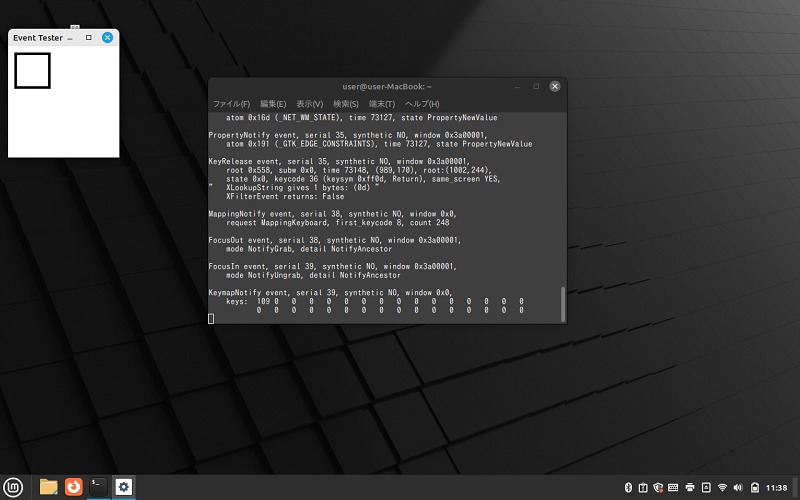Maximize the terminal window
Image resolution: width=800 pixels, height=500 pixels.
pyautogui.click(x=536, y=86)
